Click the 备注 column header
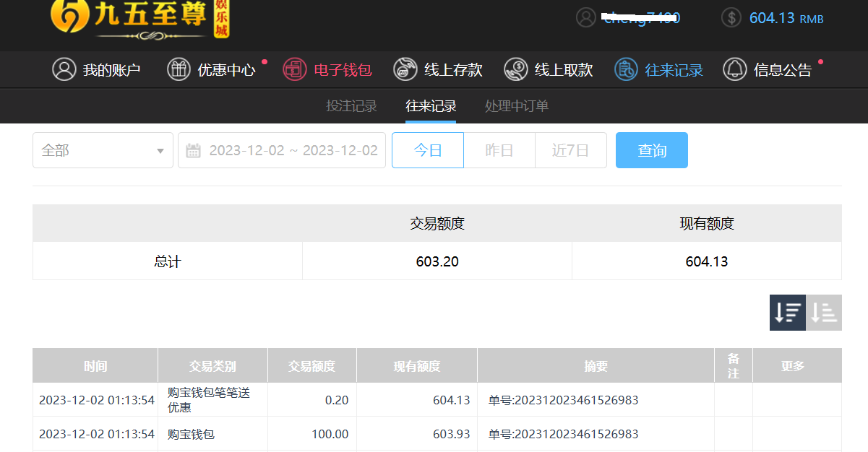 click(x=734, y=365)
